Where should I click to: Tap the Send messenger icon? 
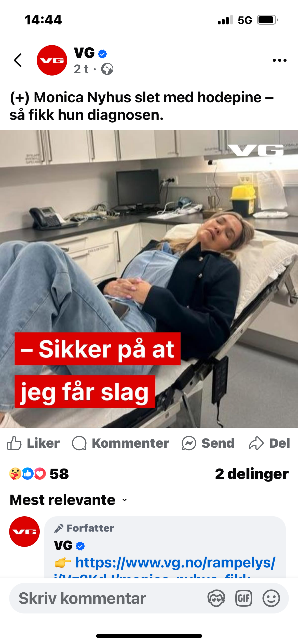coord(189,443)
